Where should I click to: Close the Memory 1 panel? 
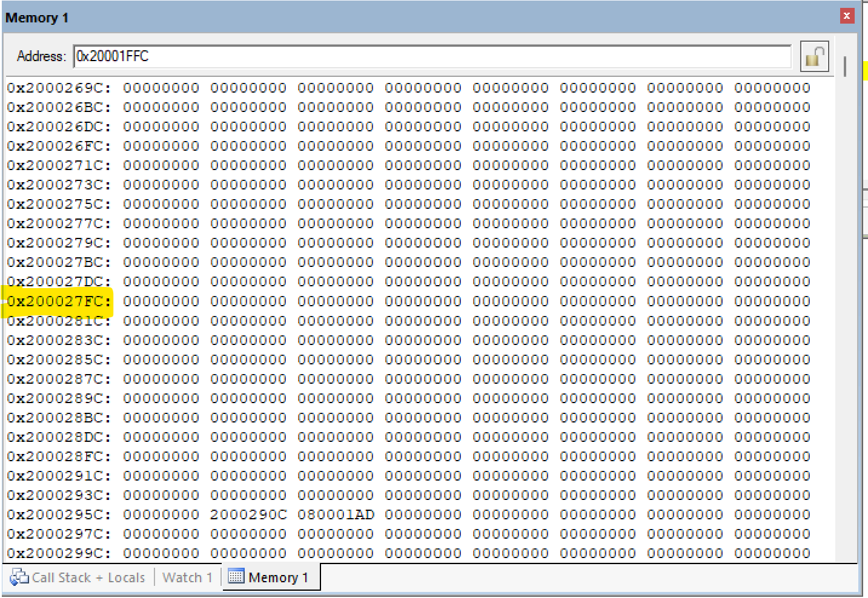point(847,16)
